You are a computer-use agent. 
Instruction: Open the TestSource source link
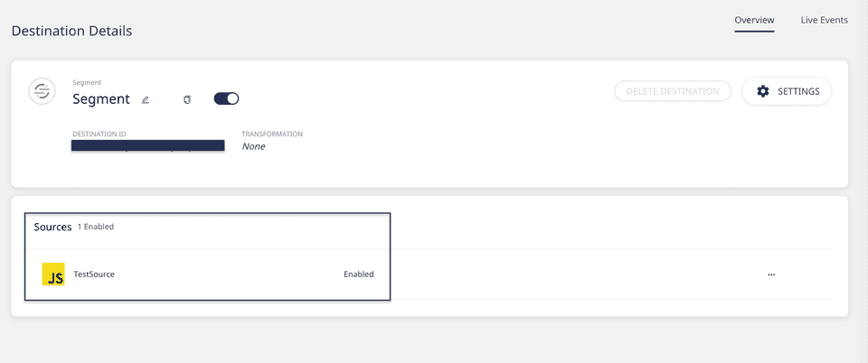(x=94, y=275)
